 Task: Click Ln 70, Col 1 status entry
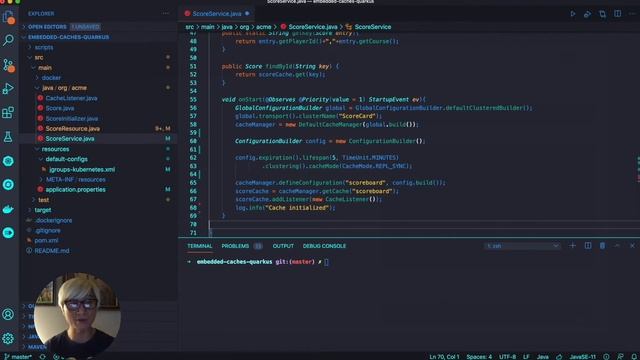[444, 357]
